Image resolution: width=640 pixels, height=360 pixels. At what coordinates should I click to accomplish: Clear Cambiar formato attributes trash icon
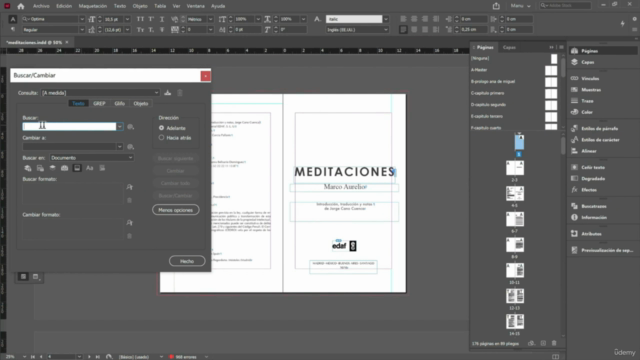[129, 236]
